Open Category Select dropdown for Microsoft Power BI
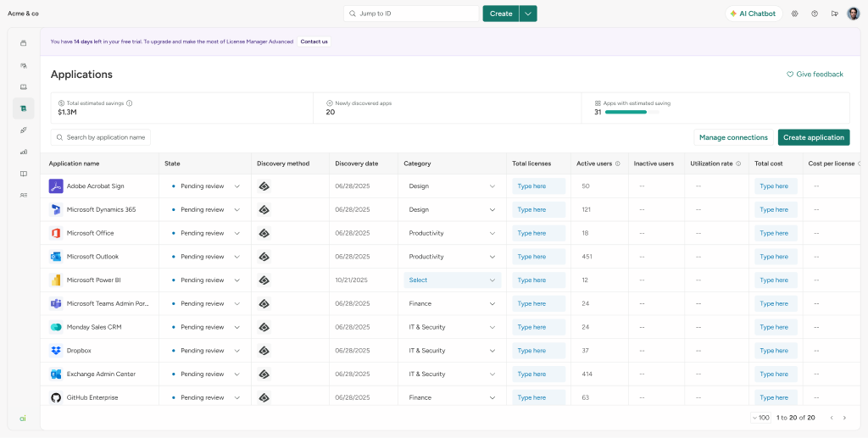Viewport: 868px width, 438px height. 453,280
